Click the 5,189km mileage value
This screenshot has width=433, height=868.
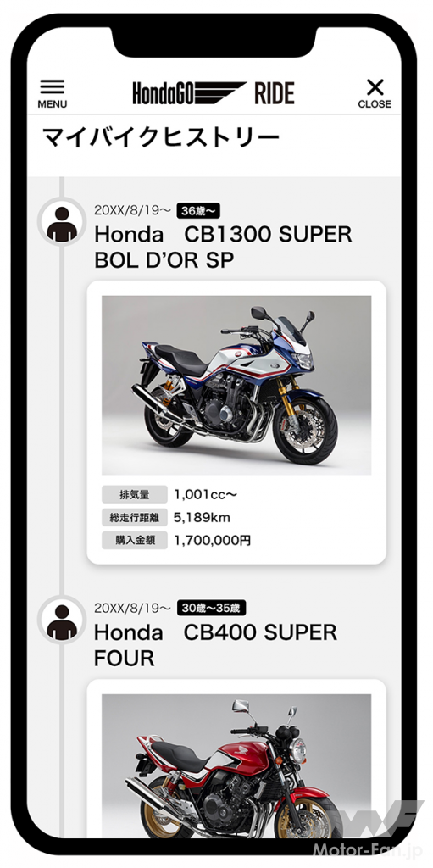[203, 518]
